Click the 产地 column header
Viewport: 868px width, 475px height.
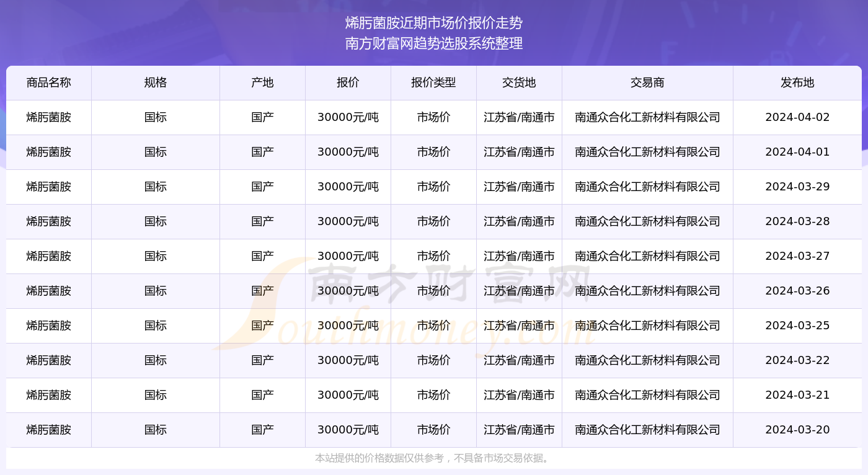[262, 82]
